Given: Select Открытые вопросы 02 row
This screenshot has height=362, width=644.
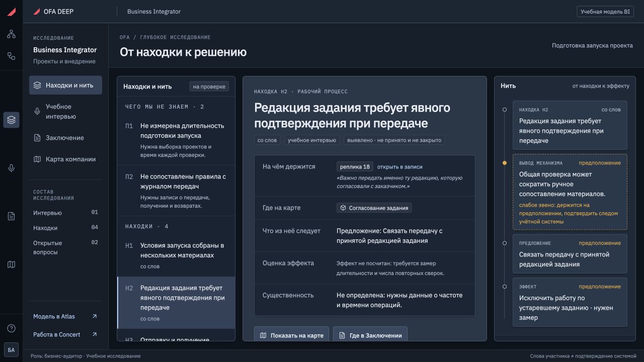Looking at the screenshot, I should [x=65, y=247].
